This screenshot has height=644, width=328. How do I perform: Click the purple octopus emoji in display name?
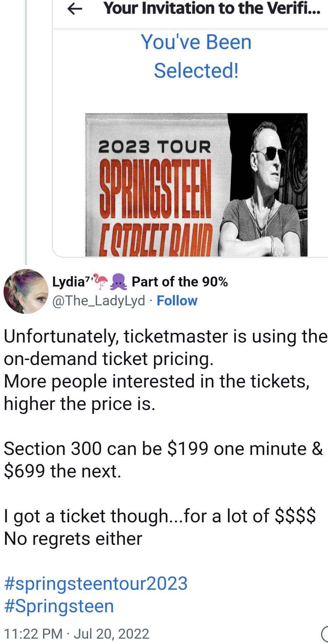click(119, 282)
